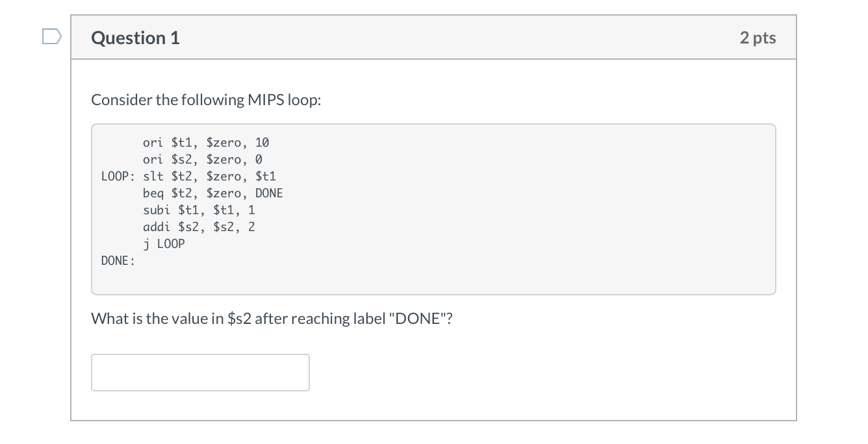The height and width of the screenshot is (444, 868).
Task: Click the "LOOP:" label in the code
Action: (x=118, y=176)
